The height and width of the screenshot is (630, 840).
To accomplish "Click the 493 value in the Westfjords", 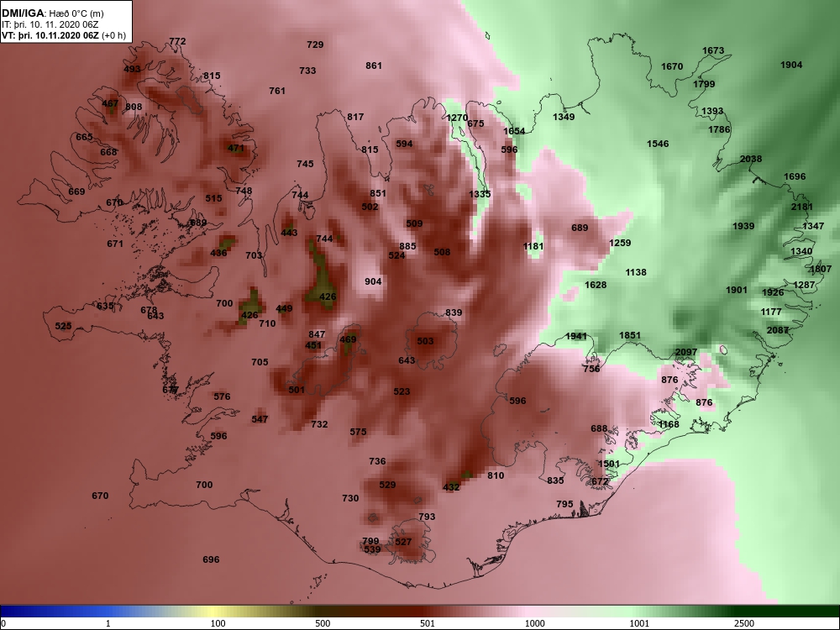I will click(x=132, y=69).
